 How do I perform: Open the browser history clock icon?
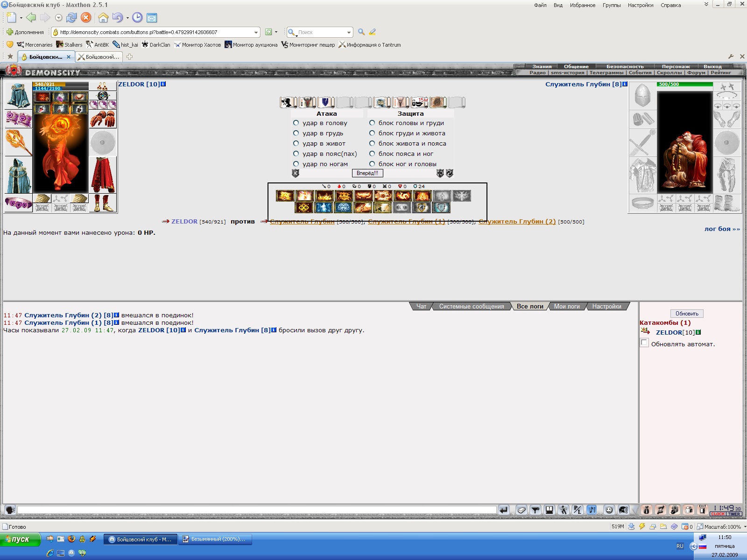tap(137, 18)
